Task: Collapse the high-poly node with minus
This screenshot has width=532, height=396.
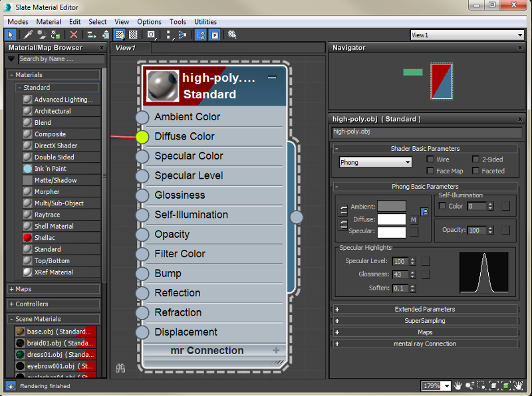Action: 272,77
